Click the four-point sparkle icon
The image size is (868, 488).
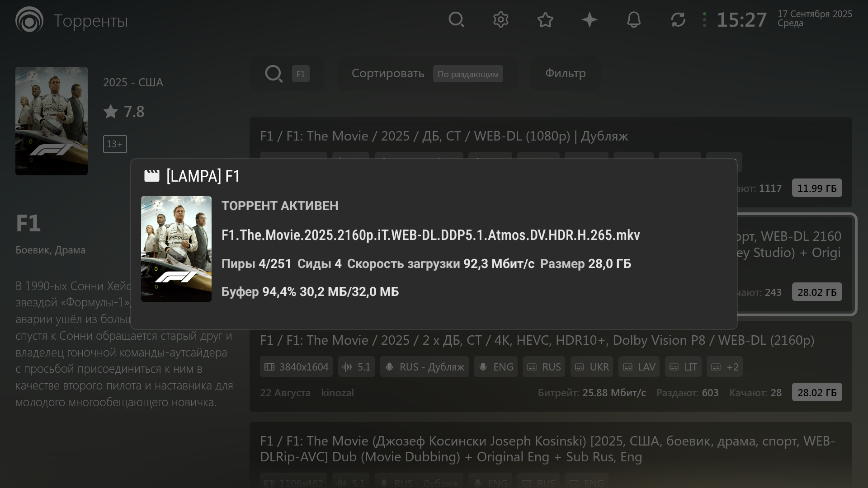(x=590, y=20)
